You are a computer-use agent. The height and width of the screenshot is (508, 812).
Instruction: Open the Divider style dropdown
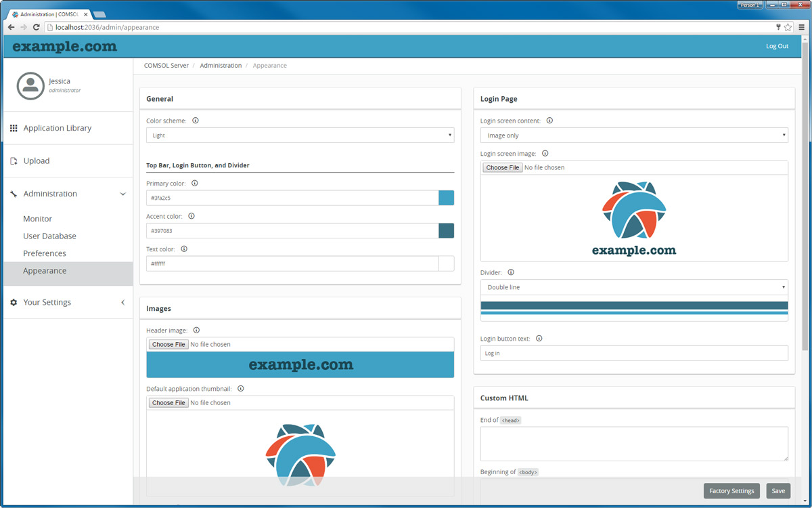tap(633, 287)
